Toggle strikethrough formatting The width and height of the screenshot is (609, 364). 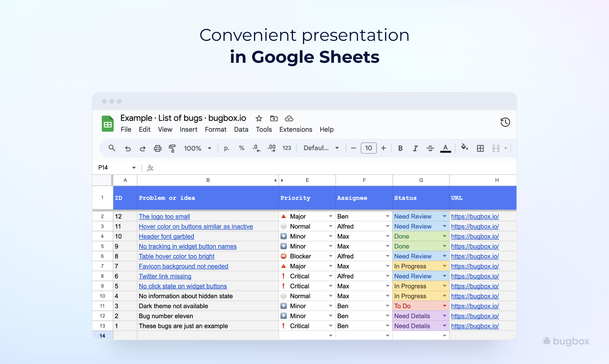coord(430,148)
